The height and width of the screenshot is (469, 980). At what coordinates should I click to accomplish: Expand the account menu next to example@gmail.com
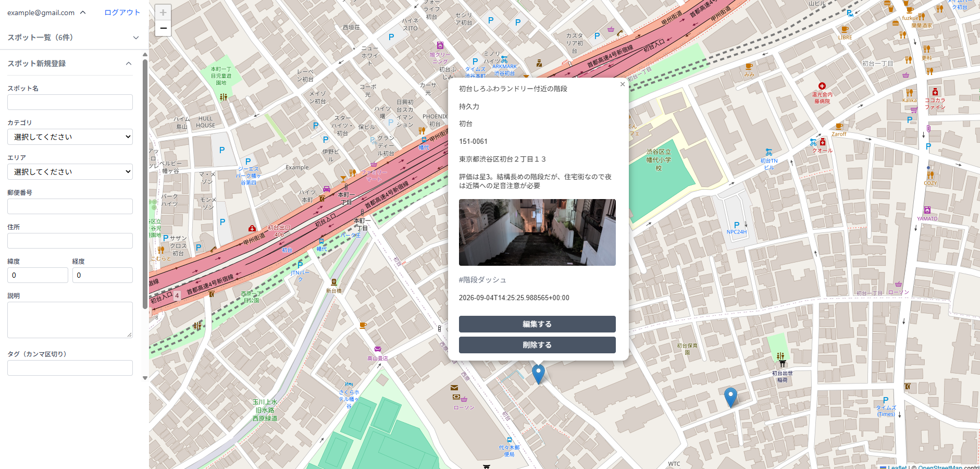coord(83,13)
